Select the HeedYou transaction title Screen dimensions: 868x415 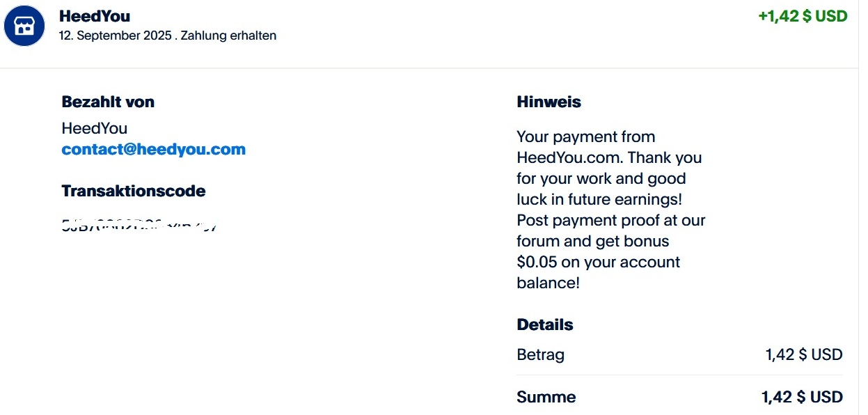pyautogui.click(x=95, y=16)
